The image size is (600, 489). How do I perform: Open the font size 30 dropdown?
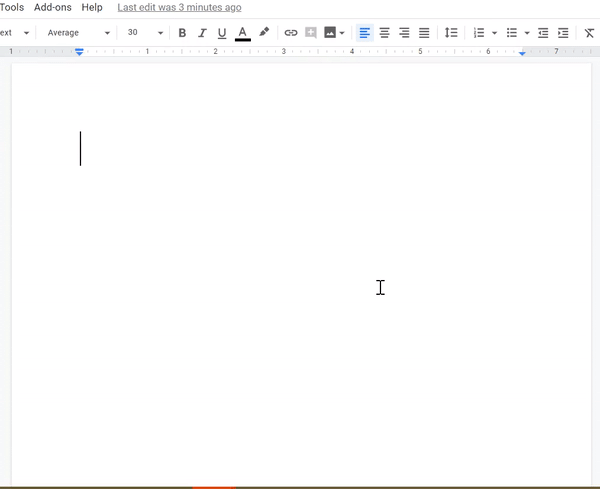tap(145, 33)
